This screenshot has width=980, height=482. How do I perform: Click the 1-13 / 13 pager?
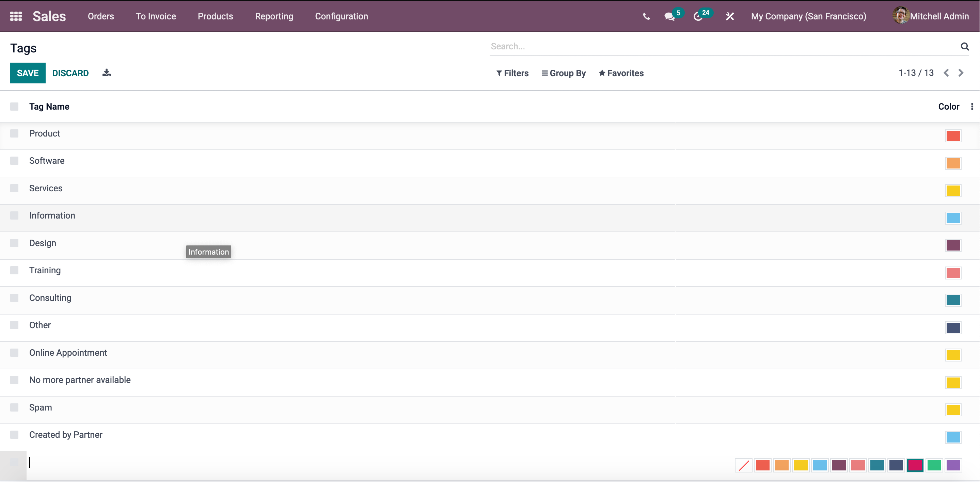pos(916,73)
